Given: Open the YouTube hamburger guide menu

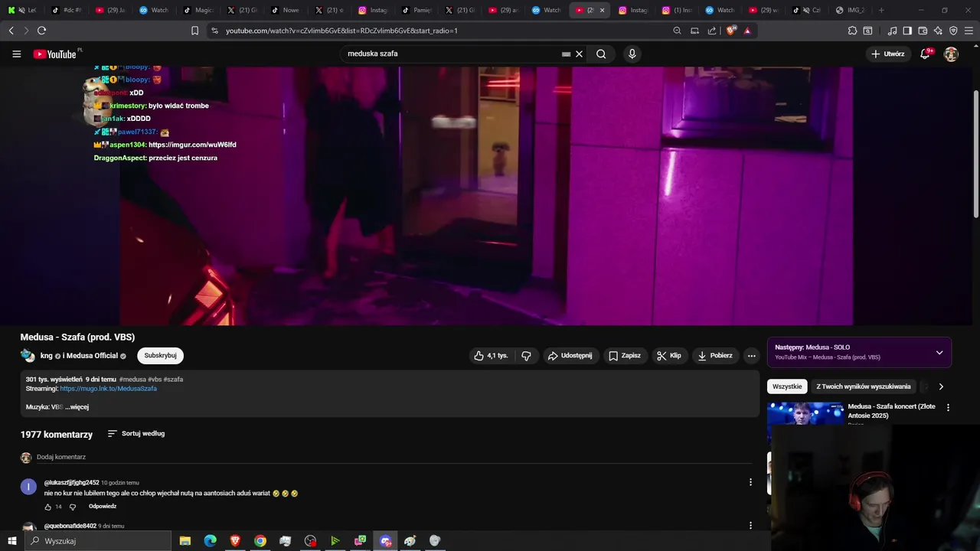Looking at the screenshot, I should tap(16, 54).
